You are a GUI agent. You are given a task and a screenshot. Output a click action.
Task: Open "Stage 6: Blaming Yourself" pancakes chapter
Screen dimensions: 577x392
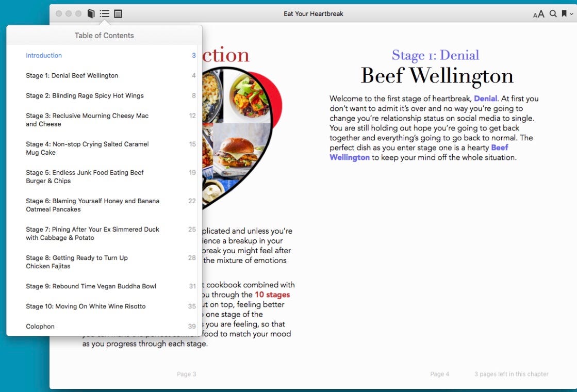pos(93,205)
